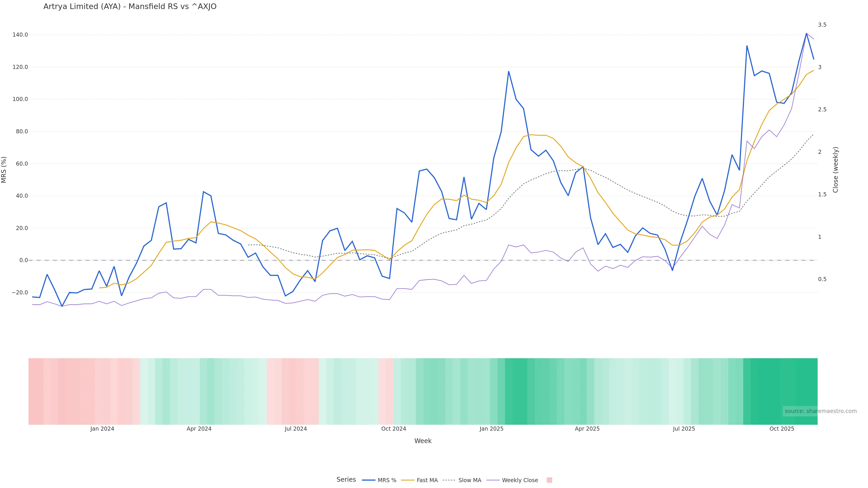The width and height of the screenshot is (868, 488).
Task: Click the purple Weekly Close legend line icon
Action: click(493, 480)
